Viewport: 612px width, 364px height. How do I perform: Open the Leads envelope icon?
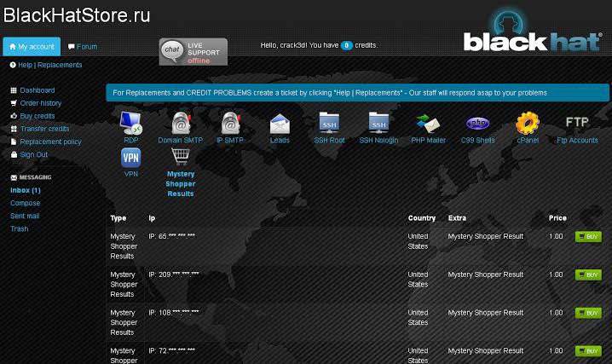point(280,124)
